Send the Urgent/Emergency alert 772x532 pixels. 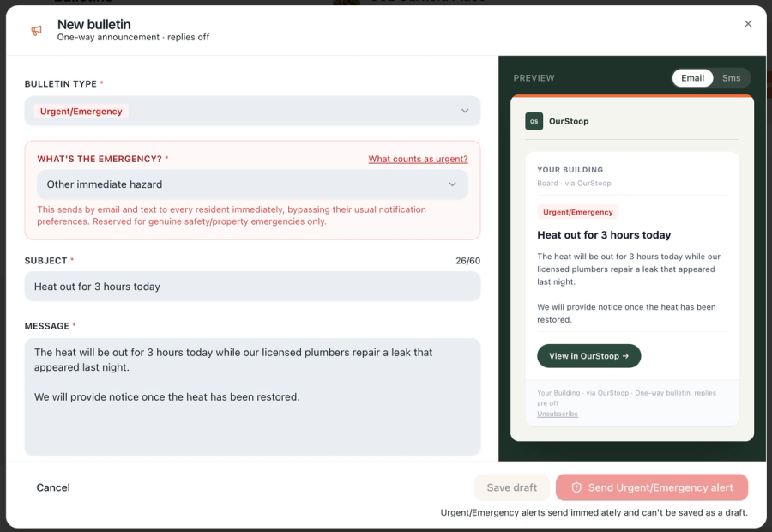click(x=652, y=487)
